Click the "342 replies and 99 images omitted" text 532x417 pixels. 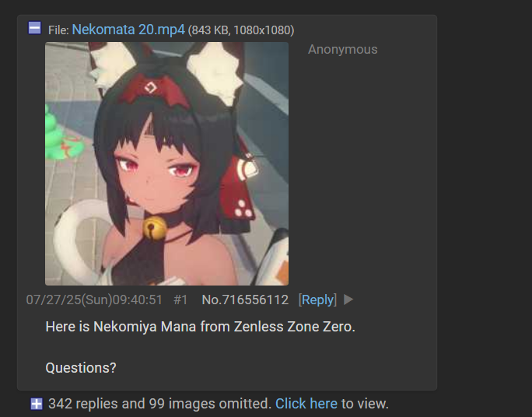(x=159, y=404)
